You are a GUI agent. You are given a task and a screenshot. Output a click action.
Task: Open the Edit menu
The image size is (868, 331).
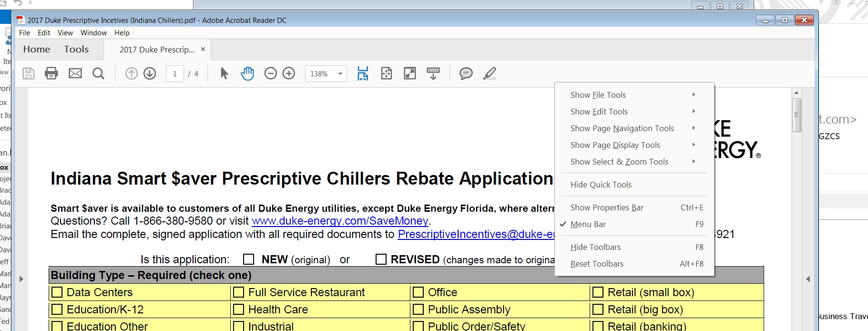point(44,33)
